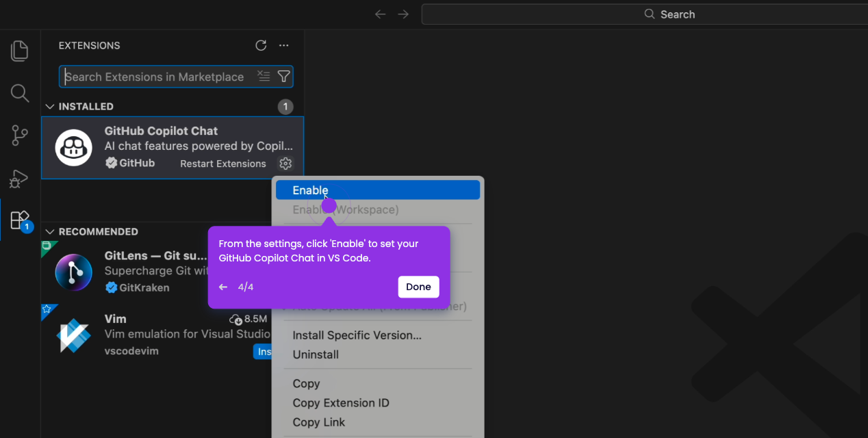Click the Install button for Vim

tap(263, 351)
